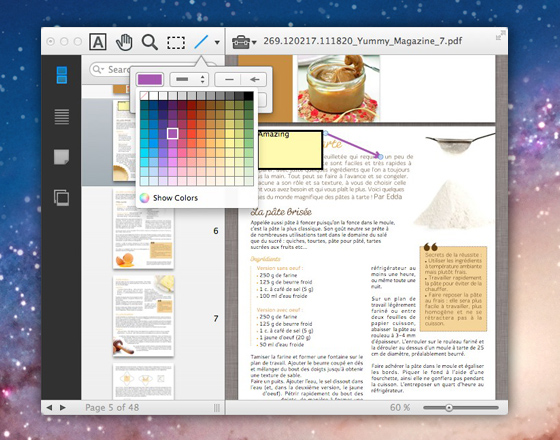The width and height of the screenshot is (560, 440).
Task: Open search options magnifier dropdown
Action: pyautogui.click(x=98, y=69)
